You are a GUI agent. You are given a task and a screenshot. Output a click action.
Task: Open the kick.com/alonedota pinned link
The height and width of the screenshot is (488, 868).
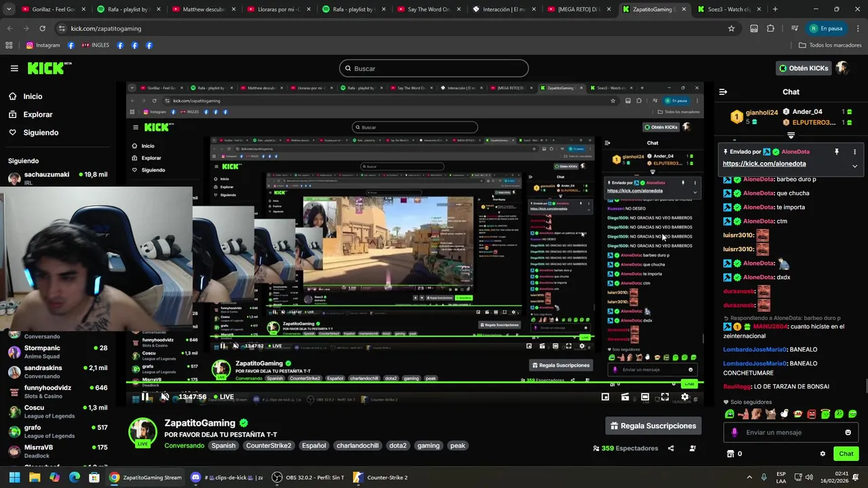(x=764, y=163)
